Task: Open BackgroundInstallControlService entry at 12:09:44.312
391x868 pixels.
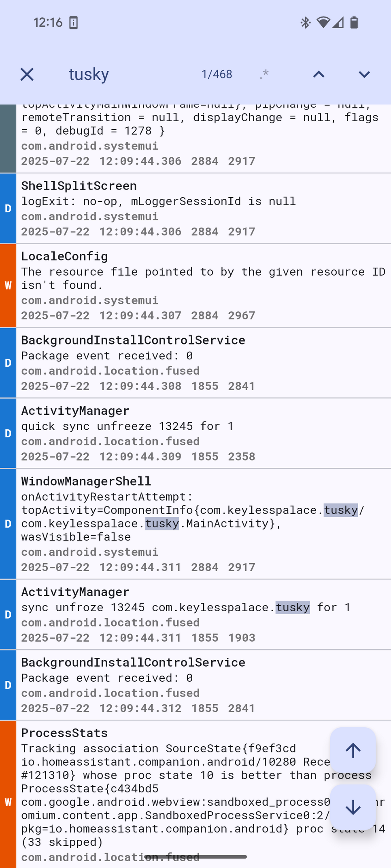Action: 202,685
